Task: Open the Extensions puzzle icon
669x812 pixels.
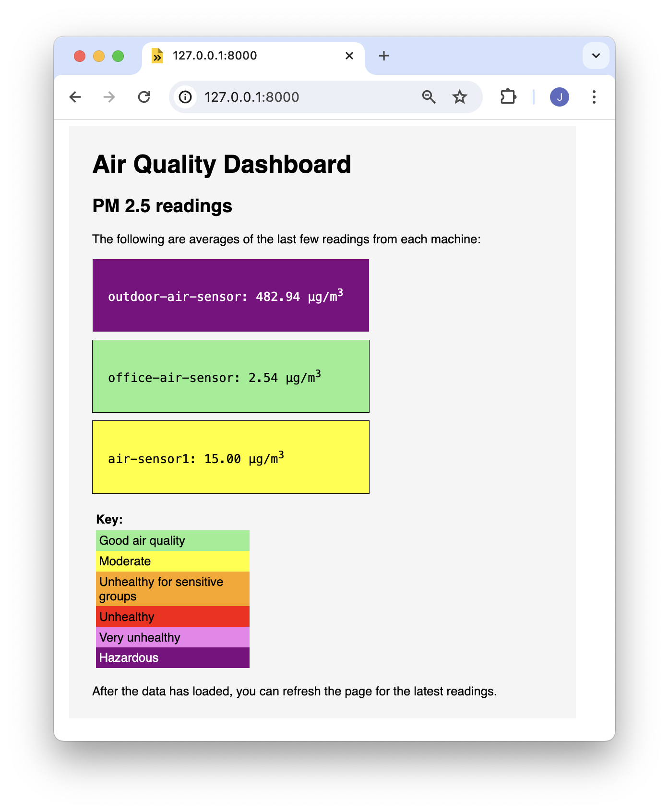Action: pyautogui.click(x=508, y=97)
